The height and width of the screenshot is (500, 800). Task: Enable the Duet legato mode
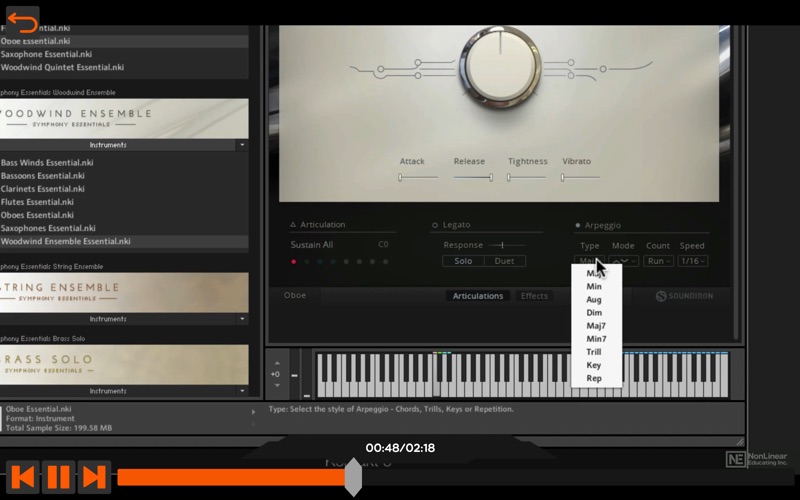click(x=504, y=261)
